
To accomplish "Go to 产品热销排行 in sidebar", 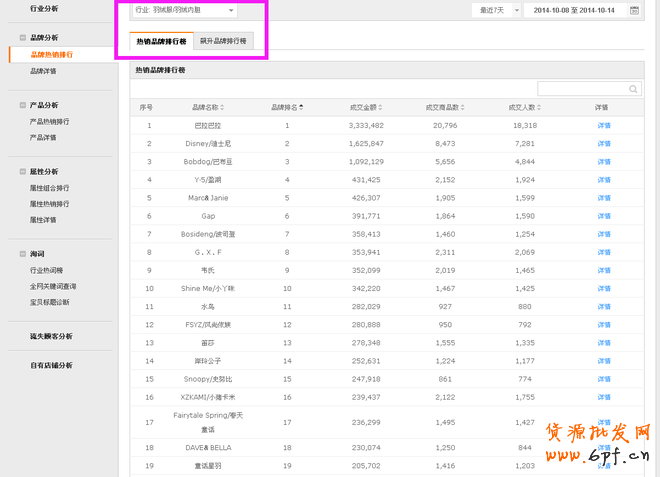I will tap(49, 121).
